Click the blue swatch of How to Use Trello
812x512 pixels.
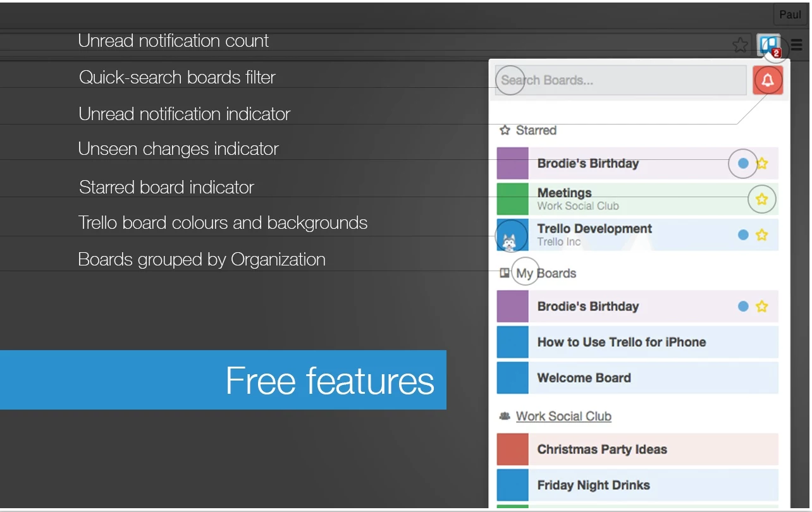513,342
